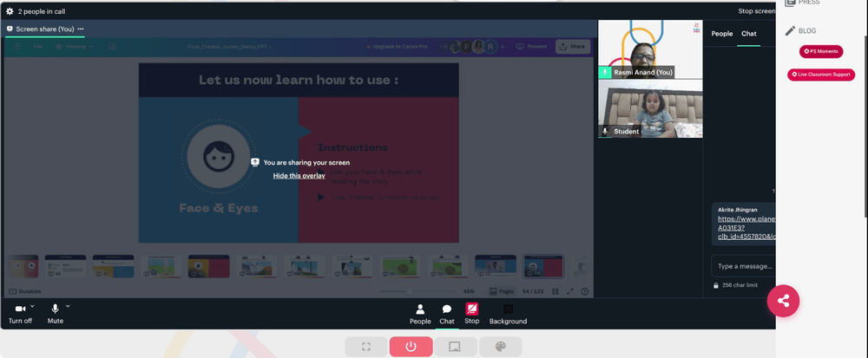Image resolution: width=868 pixels, height=358 pixels.
Task: Open 45% zoom level dropdown
Action: [469, 292]
